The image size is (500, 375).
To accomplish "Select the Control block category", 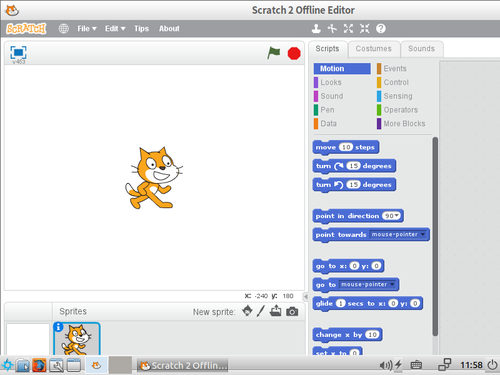I will pyautogui.click(x=393, y=82).
